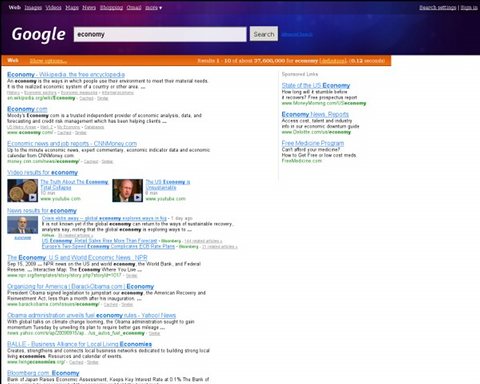Click the Google logo
The height and width of the screenshot is (384, 480).
39,34
